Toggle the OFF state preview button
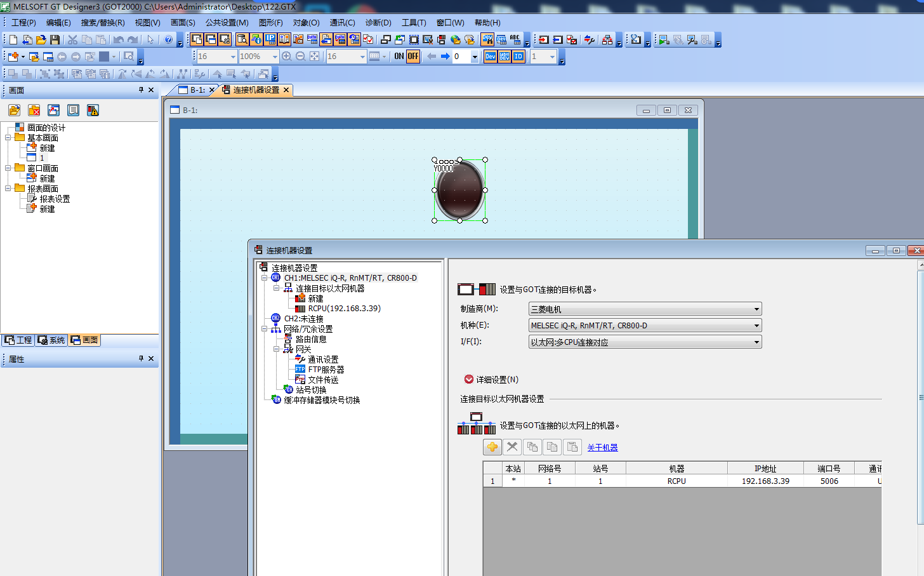Screen dimensions: 924x576 tap(413, 57)
